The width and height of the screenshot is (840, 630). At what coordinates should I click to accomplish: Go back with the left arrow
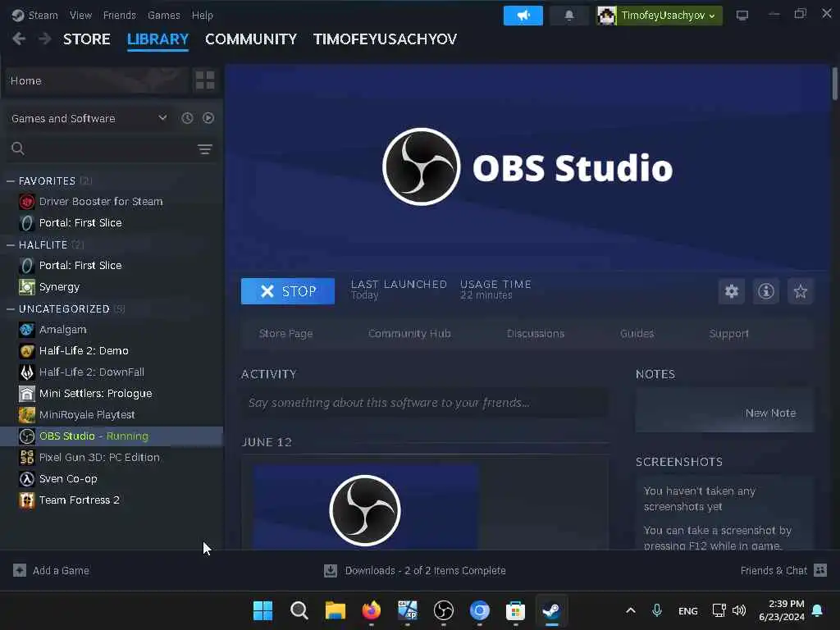click(19, 39)
